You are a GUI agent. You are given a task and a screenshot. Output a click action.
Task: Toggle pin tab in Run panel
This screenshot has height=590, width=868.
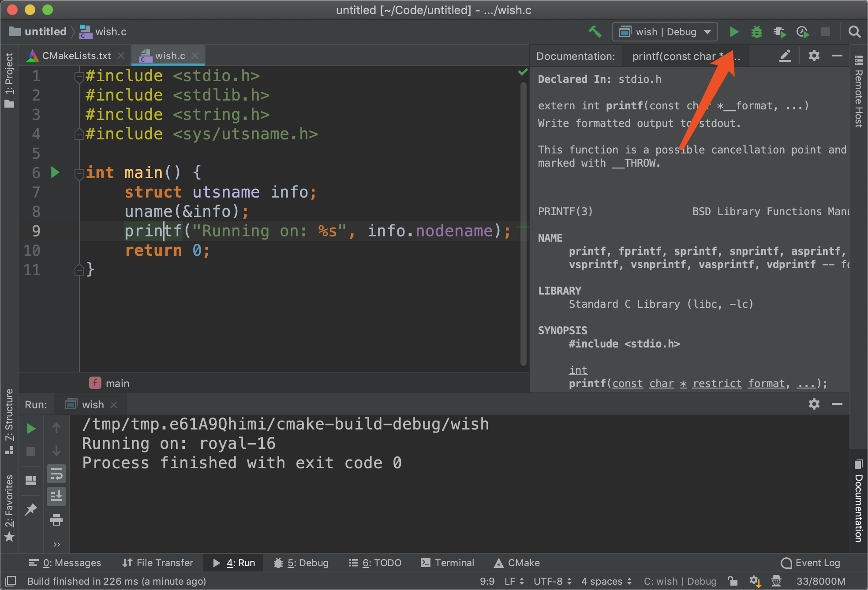(x=31, y=509)
